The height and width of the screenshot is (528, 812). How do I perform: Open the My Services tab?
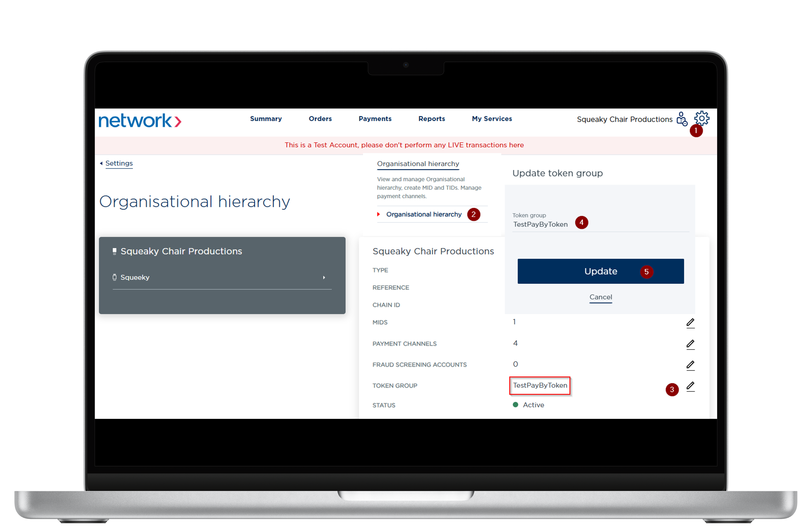[x=492, y=119]
